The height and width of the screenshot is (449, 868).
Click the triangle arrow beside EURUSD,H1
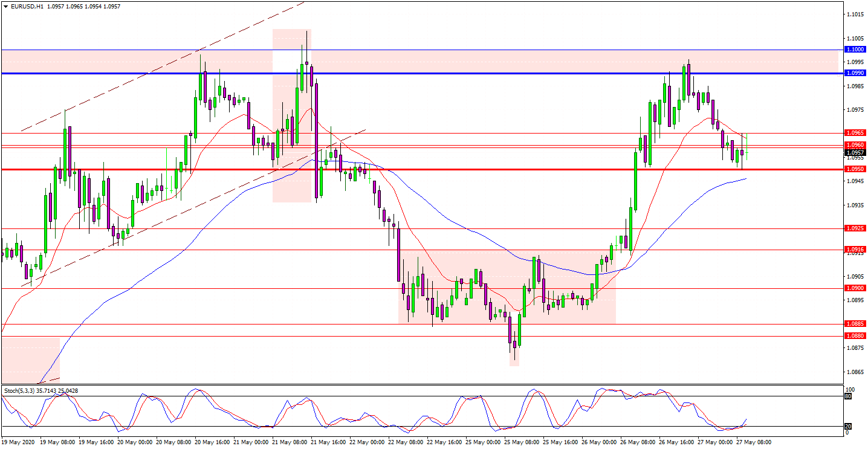pos(5,6)
